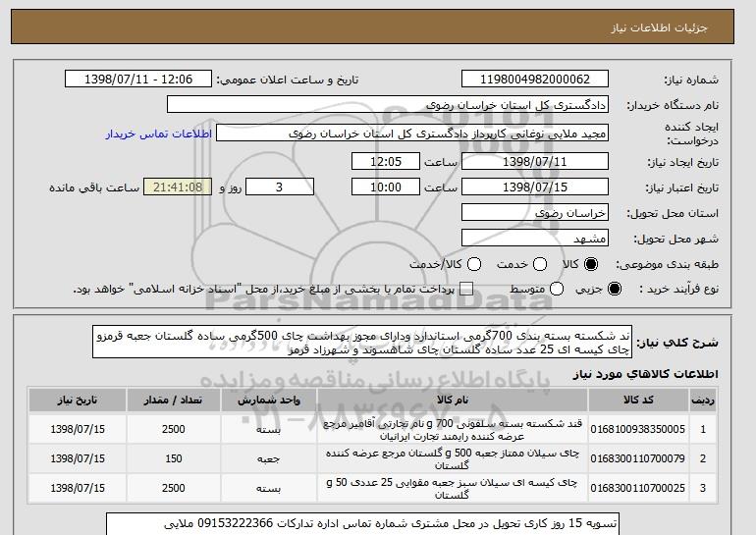Click quantity 2500 in row 3
The image size is (756, 535).
coord(174,488)
